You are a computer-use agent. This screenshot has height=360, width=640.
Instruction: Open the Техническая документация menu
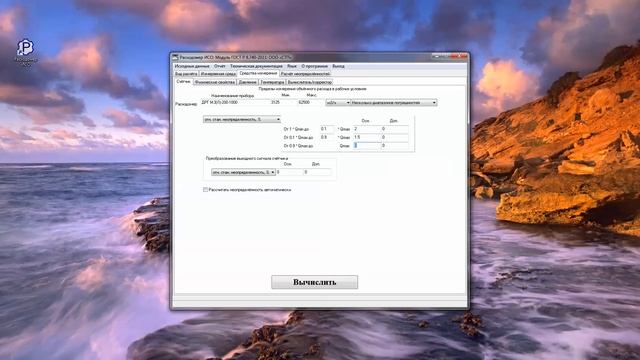tap(256, 66)
